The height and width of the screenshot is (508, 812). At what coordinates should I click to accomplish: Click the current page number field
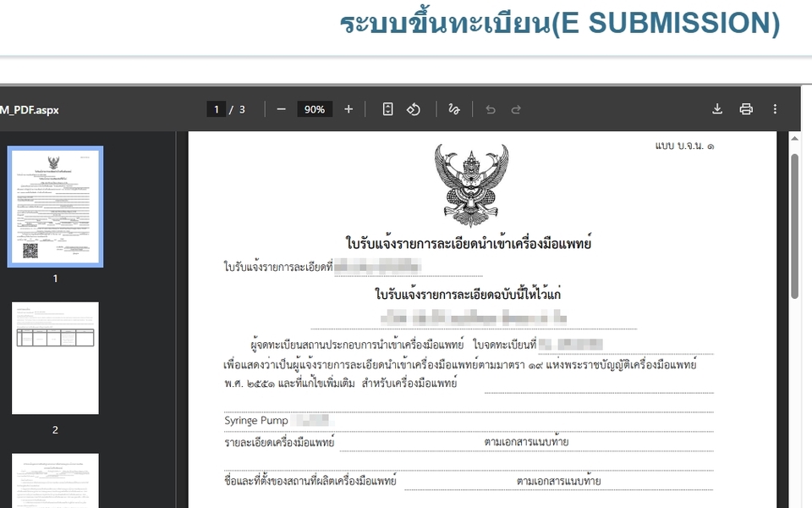click(x=217, y=109)
